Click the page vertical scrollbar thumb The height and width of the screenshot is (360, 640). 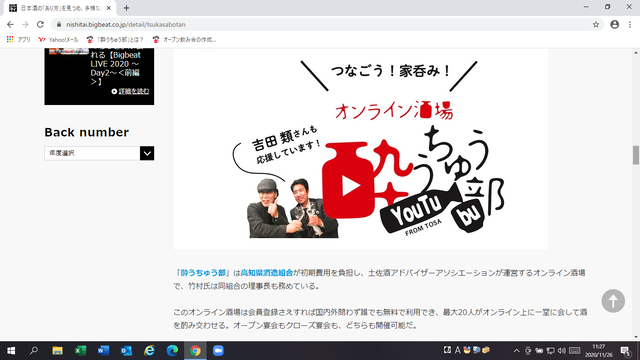tap(636, 155)
